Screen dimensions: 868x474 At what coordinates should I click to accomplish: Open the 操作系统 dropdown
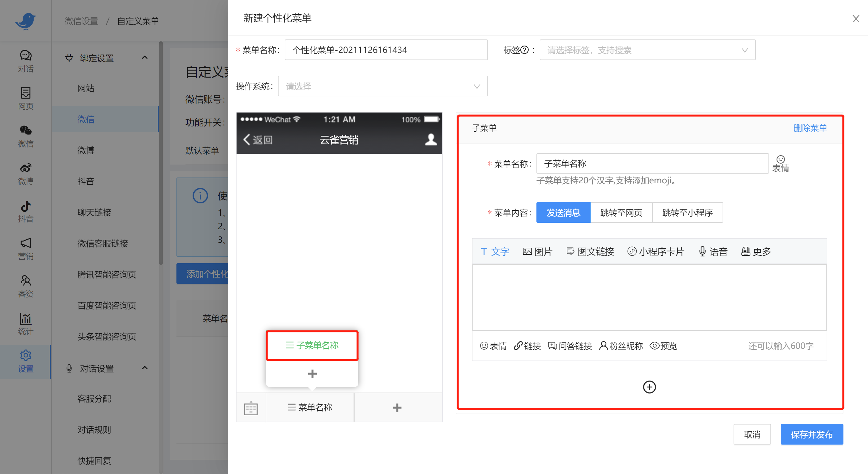(x=383, y=86)
